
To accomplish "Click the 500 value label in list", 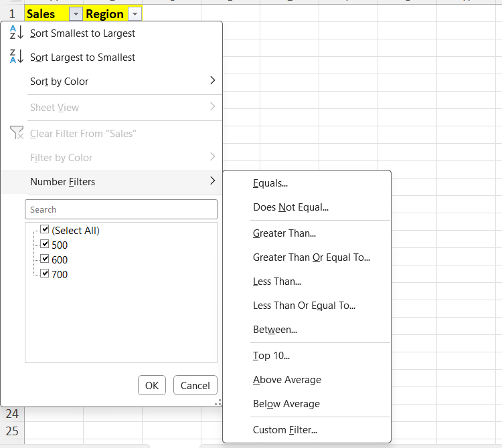I will coord(60,245).
